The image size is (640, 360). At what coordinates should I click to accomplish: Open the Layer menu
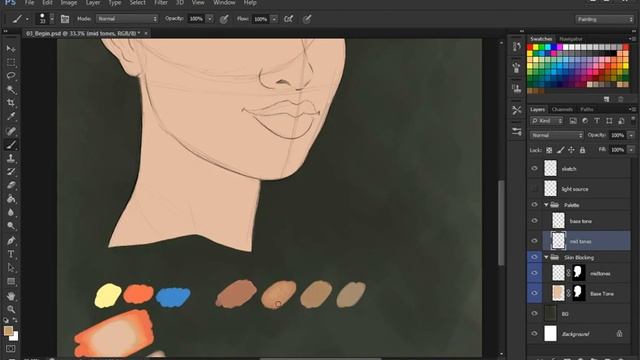pos(93,3)
